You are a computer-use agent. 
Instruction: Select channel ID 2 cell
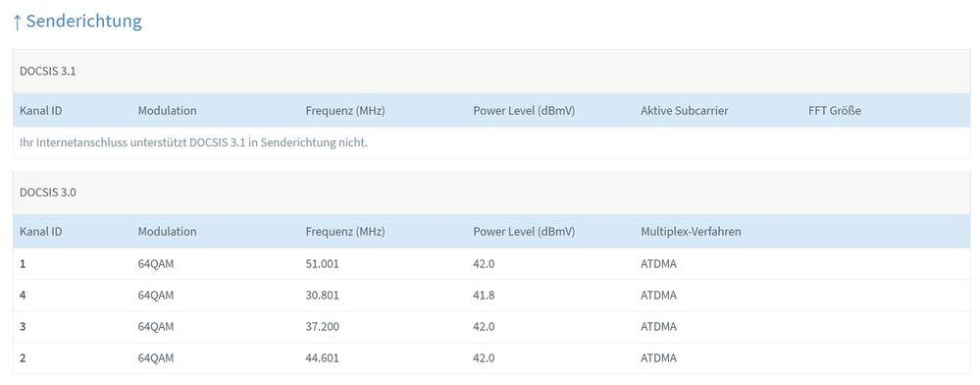pyautogui.click(x=24, y=358)
